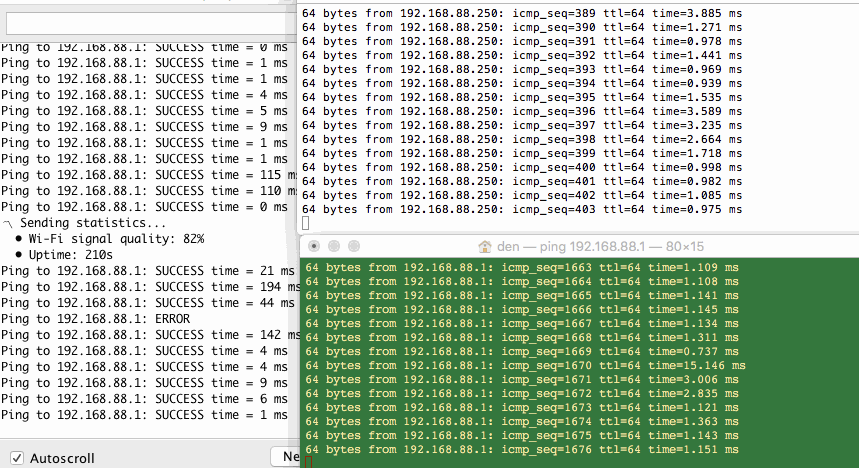Click the icmp_seq=1668 line, time=1.311 ms

tap(522, 338)
